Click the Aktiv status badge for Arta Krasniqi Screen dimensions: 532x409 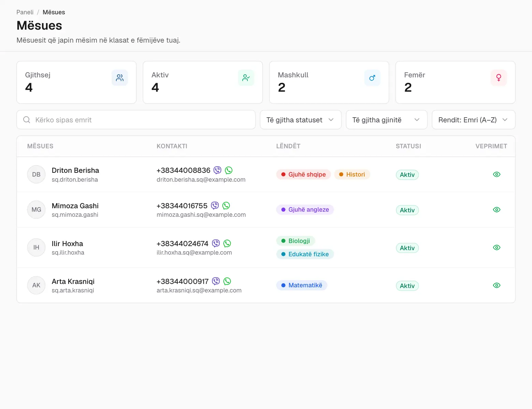tap(407, 286)
